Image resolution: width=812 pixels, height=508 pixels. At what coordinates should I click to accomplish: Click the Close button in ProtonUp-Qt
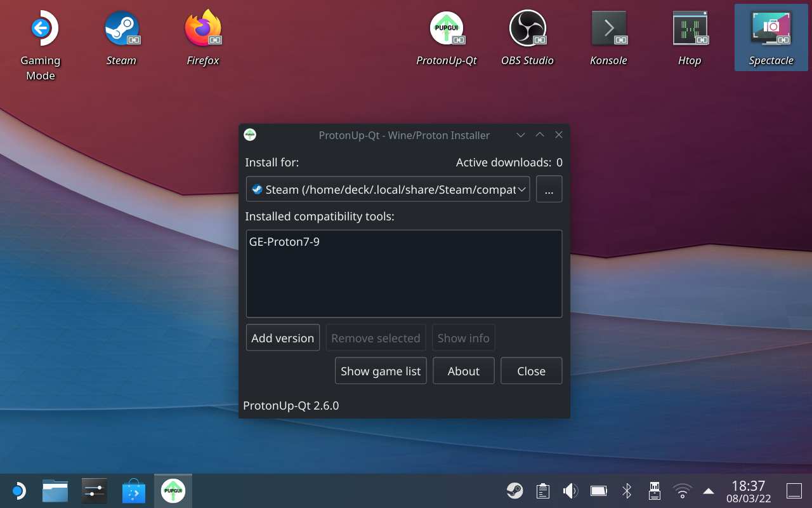[532, 371]
